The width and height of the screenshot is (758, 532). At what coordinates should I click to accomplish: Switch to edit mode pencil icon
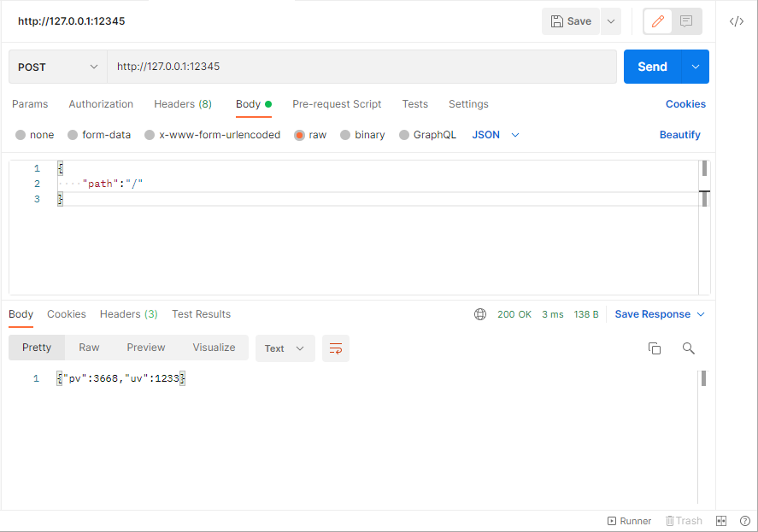pyautogui.click(x=657, y=21)
